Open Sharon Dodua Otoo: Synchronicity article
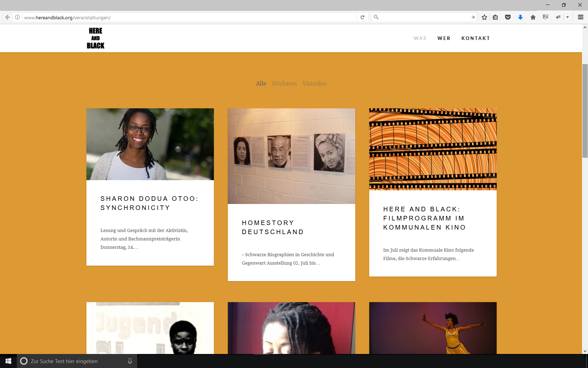The height and width of the screenshot is (368, 588). pyautogui.click(x=149, y=203)
